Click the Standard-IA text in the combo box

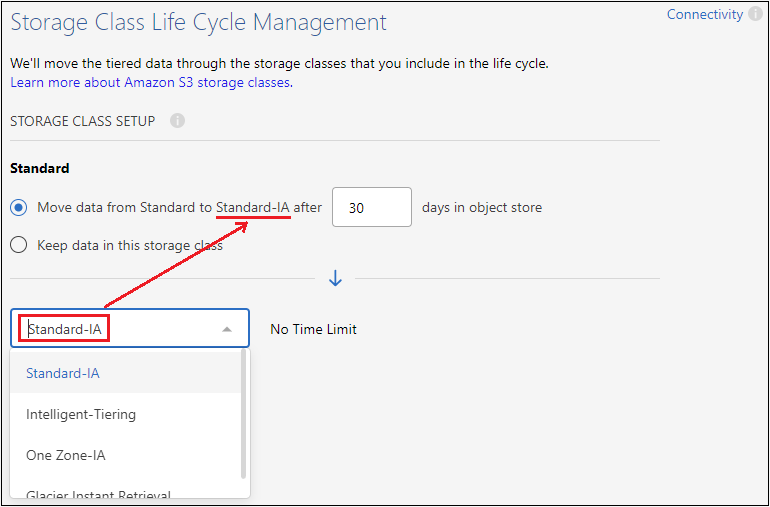pos(67,329)
